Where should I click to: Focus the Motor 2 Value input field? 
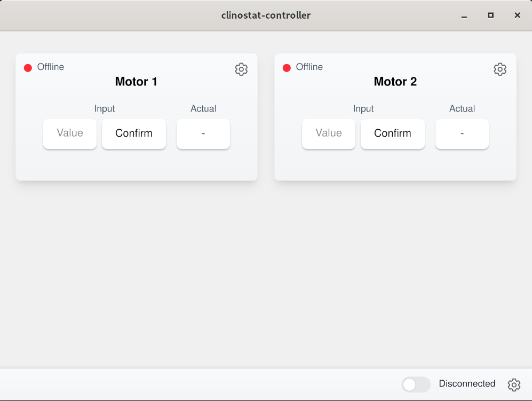click(329, 133)
